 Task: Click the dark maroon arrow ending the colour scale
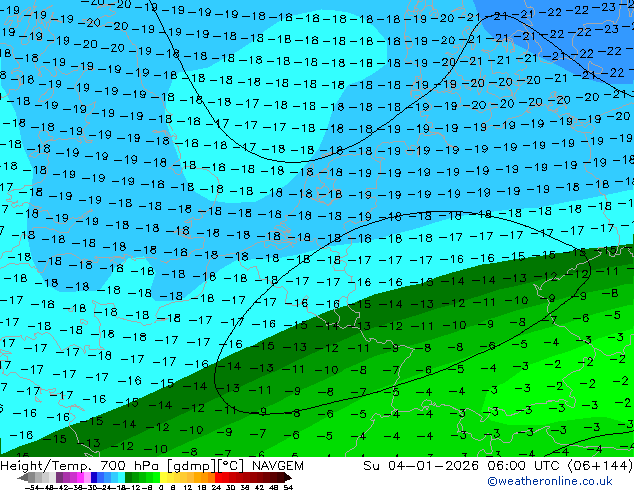click(288, 477)
